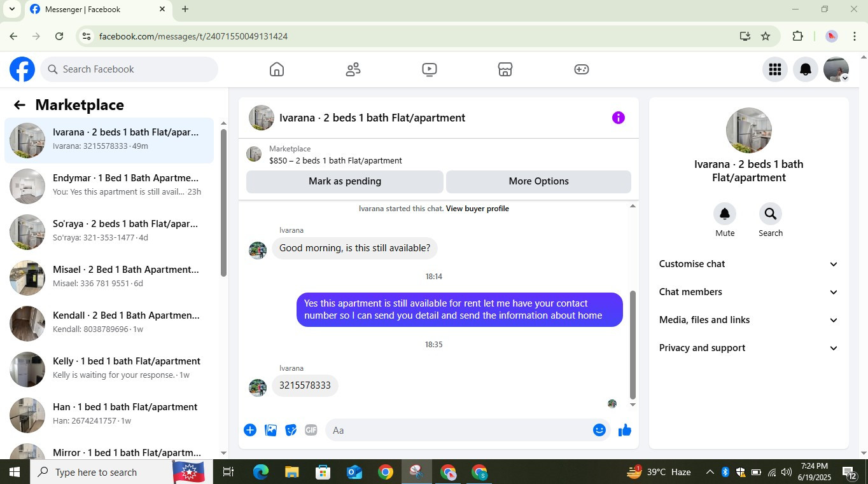Image resolution: width=868 pixels, height=484 pixels.
Task: Open the emoji picker in message box
Action: (x=599, y=430)
